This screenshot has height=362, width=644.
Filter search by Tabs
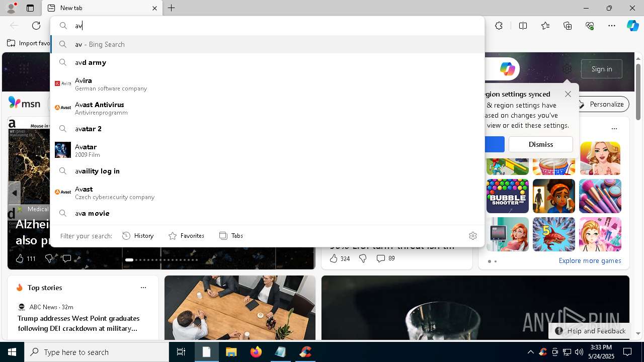pyautogui.click(x=231, y=235)
